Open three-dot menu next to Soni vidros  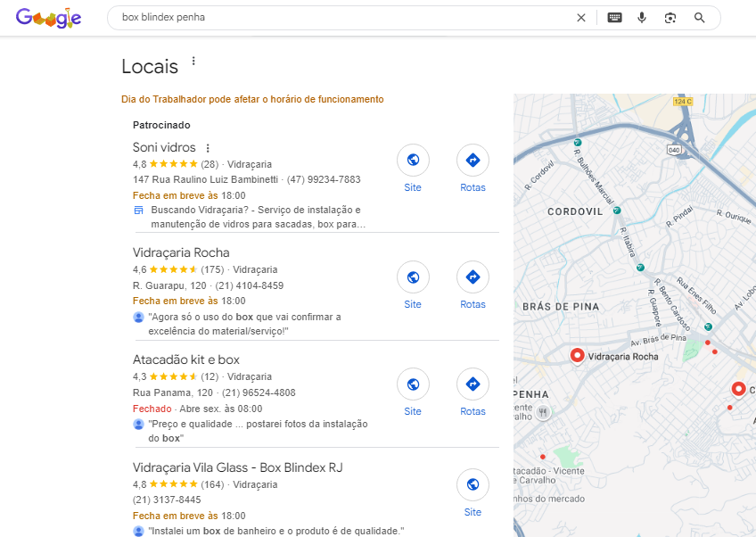point(208,148)
